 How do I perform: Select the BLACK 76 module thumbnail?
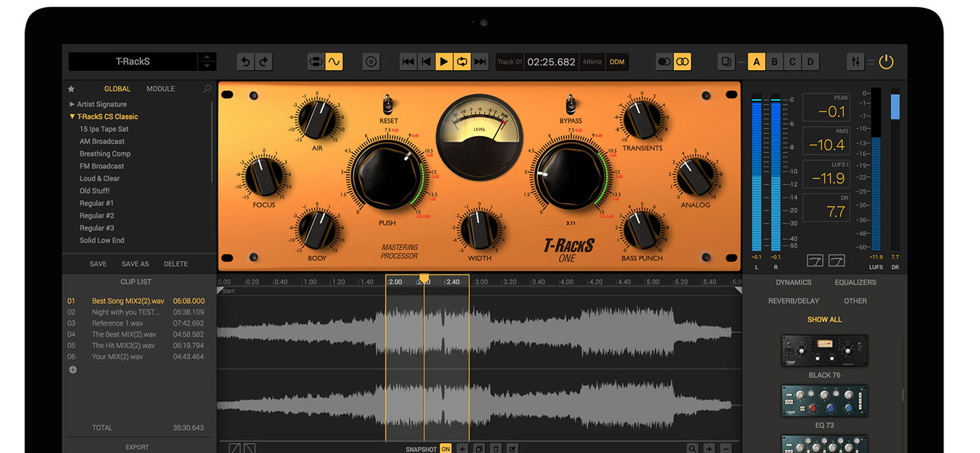click(x=824, y=351)
